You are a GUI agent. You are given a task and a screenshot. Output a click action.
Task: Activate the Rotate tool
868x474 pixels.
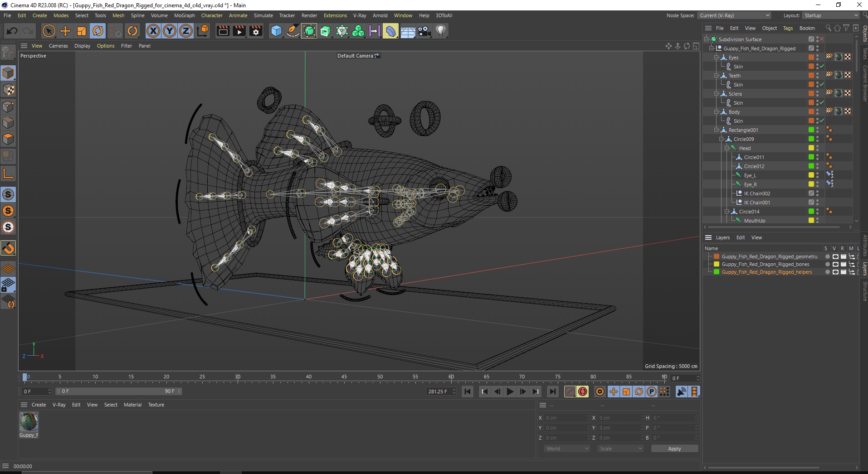98,31
